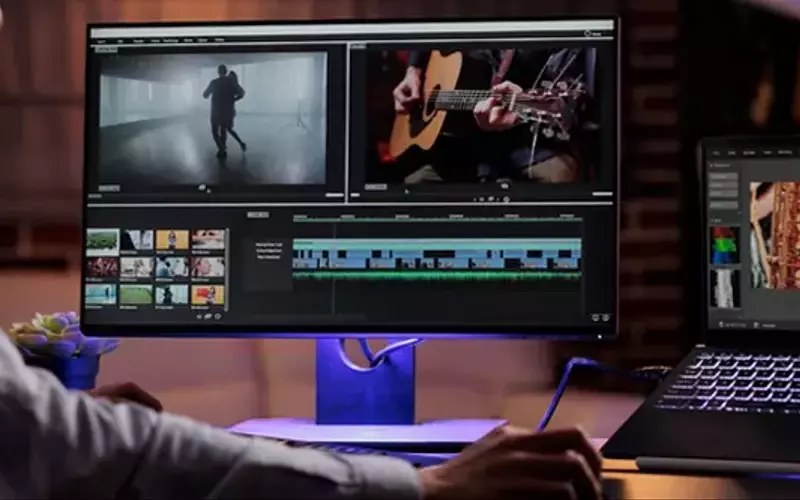Click the icon beneath the dancing couple preview

[x=202, y=188]
